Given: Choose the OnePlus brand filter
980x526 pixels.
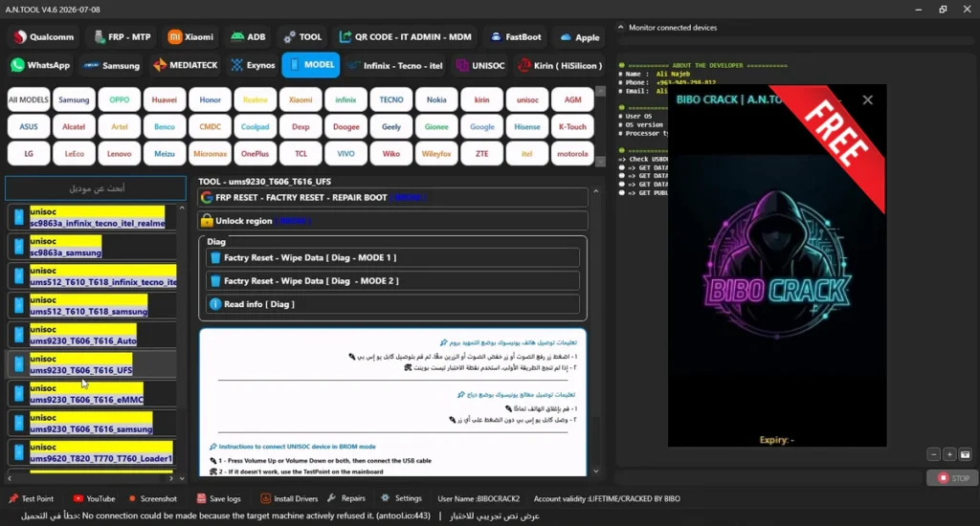Looking at the screenshot, I should [255, 154].
